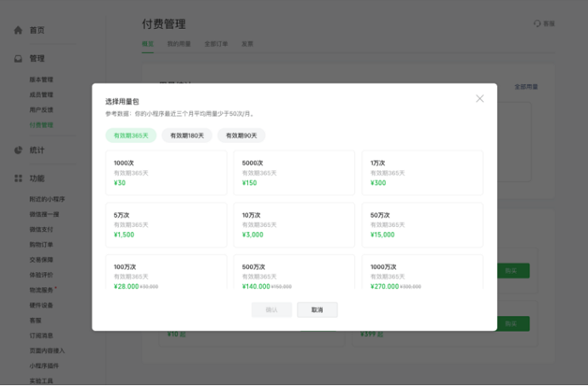Select the 有效期180天 validity option
The height and width of the screenshot is (386, 588).
[187, 135]
